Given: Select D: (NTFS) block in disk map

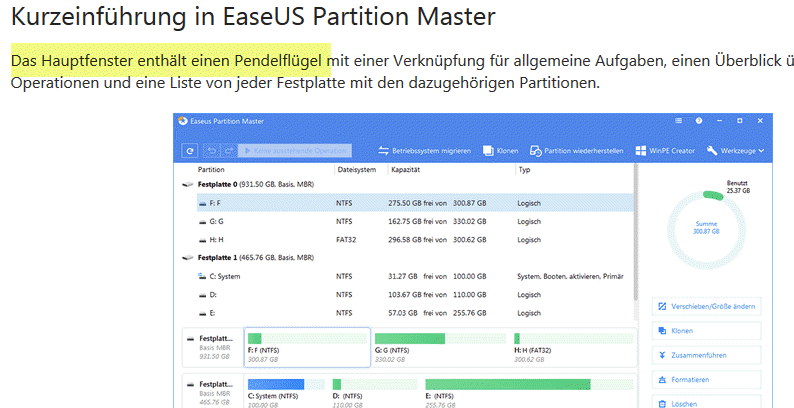Looking at the screenshot, I should click(x=375, y=391).
